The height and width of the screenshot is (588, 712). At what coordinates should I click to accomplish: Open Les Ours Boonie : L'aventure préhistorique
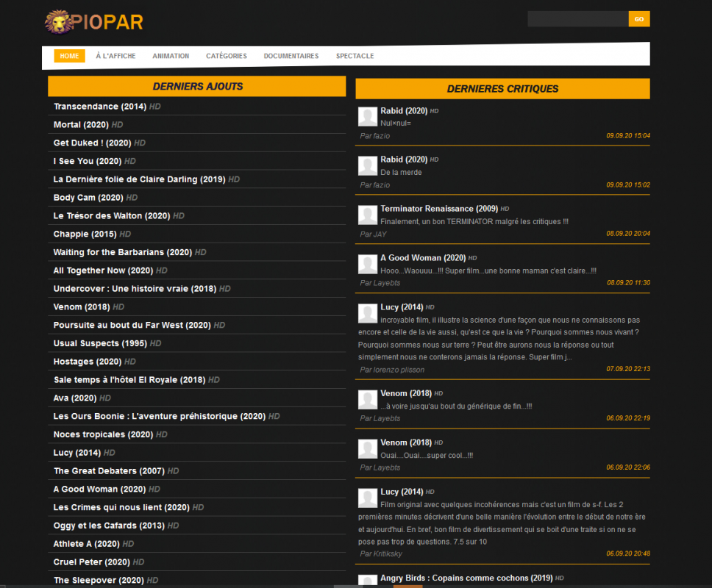[160, 416]
